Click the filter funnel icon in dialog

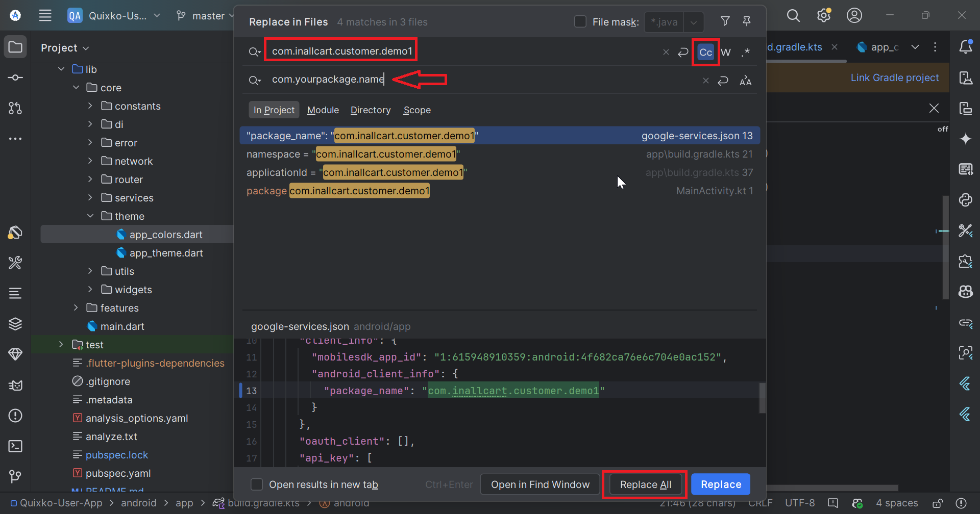click(725, 21)
